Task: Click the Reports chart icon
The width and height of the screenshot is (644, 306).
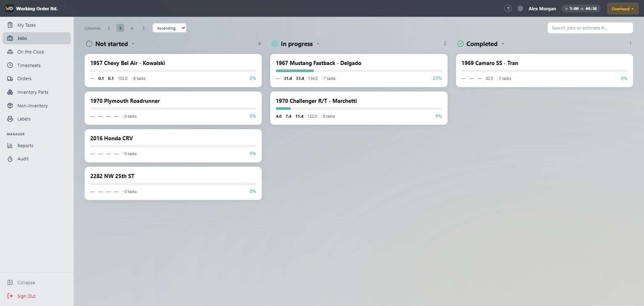Action: click(x=10, y=146)
